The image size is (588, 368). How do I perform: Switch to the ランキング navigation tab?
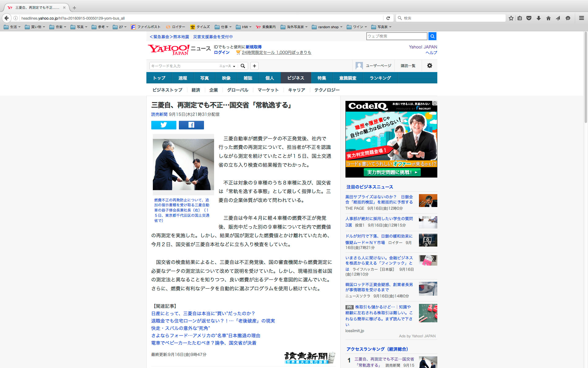pos(380,78)
